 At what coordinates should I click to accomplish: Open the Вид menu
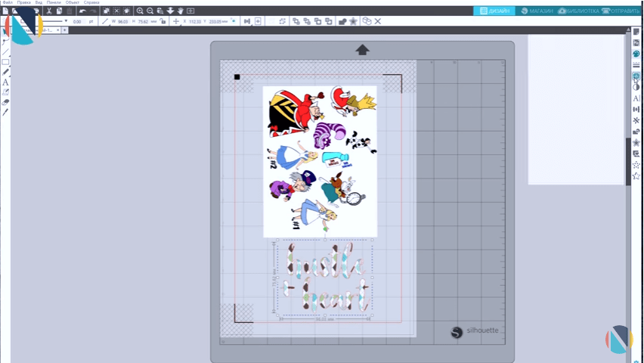[x=39, y=2]
